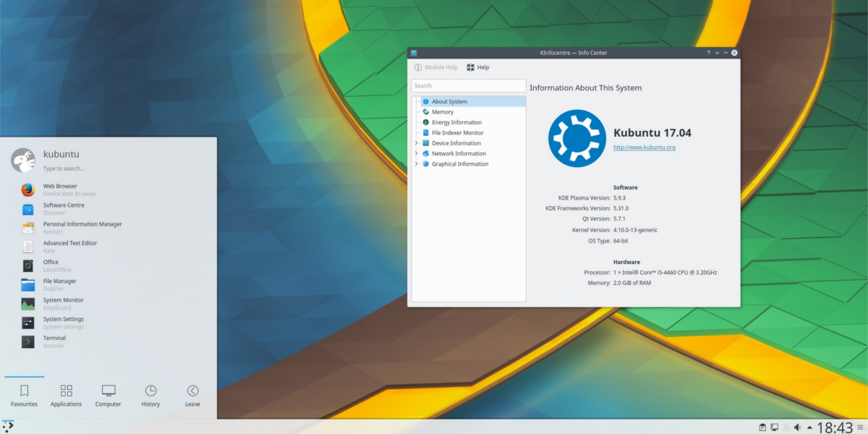Select Network Information label in the tree

(x=459, y=153)
